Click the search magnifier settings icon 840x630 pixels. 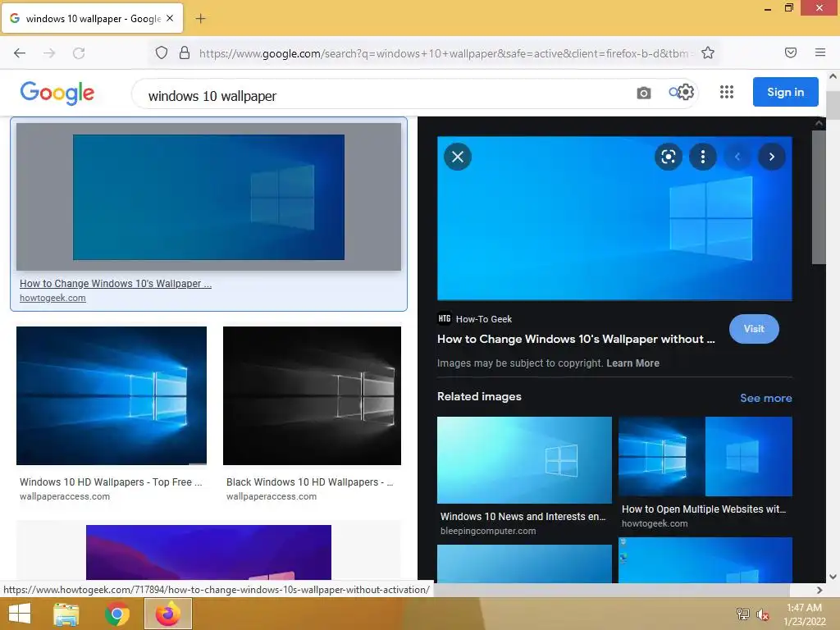point(682,92)
